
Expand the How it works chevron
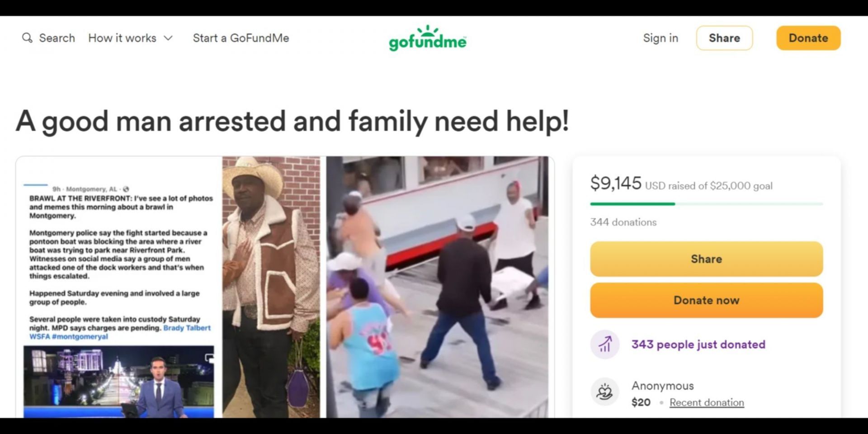(168, 38)
